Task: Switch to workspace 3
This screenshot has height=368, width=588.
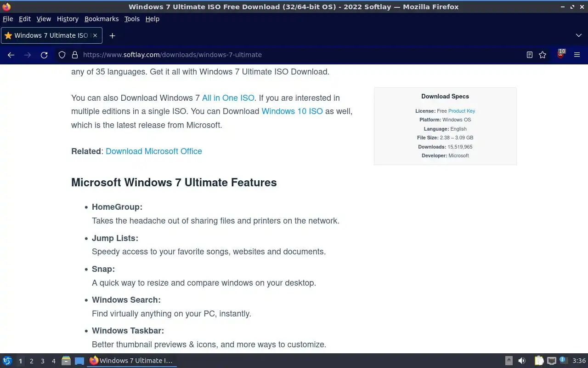Action: point(42,361)
